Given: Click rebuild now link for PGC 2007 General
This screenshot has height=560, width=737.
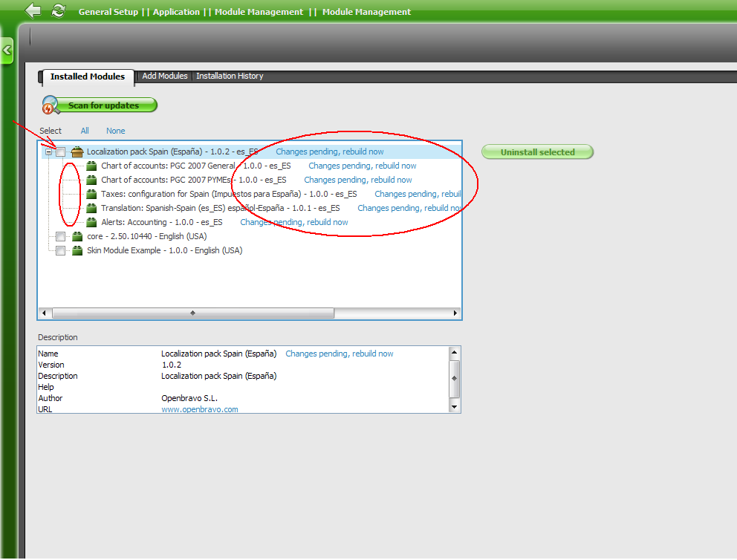Looking at the screenshot, I should click(x=363, y=166).
